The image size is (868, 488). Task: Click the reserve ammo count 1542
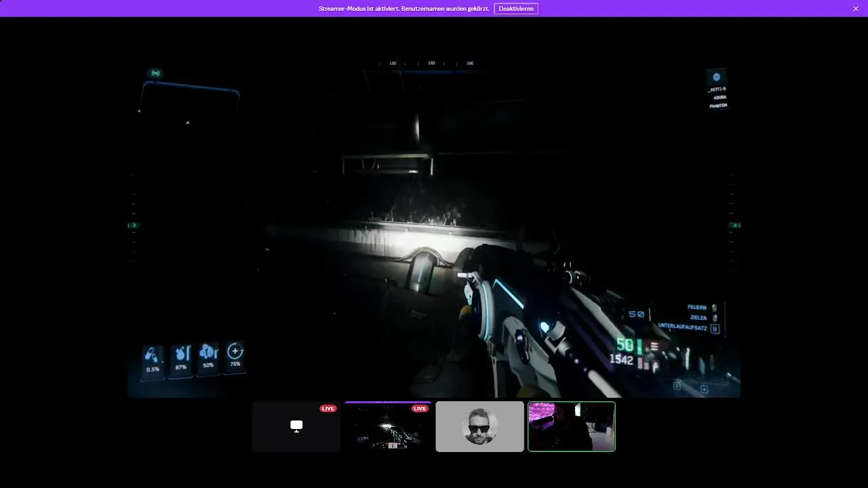621,360
